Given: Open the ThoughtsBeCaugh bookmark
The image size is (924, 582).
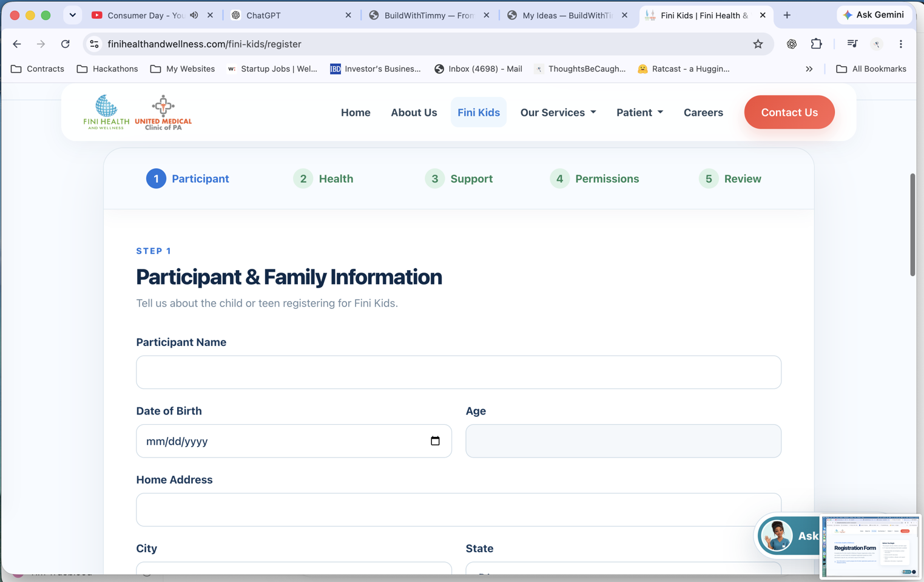Looking at the screenshot, I should coord(580,69).
